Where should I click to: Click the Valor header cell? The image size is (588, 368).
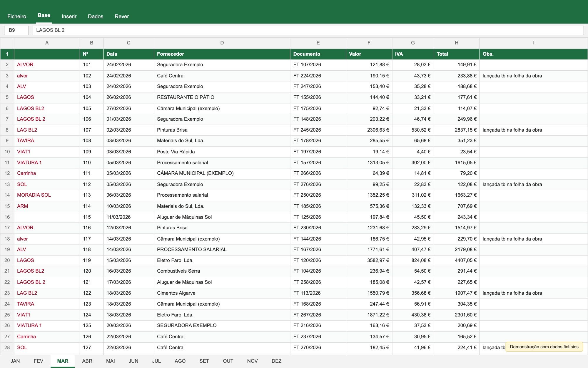coord(369,54)
